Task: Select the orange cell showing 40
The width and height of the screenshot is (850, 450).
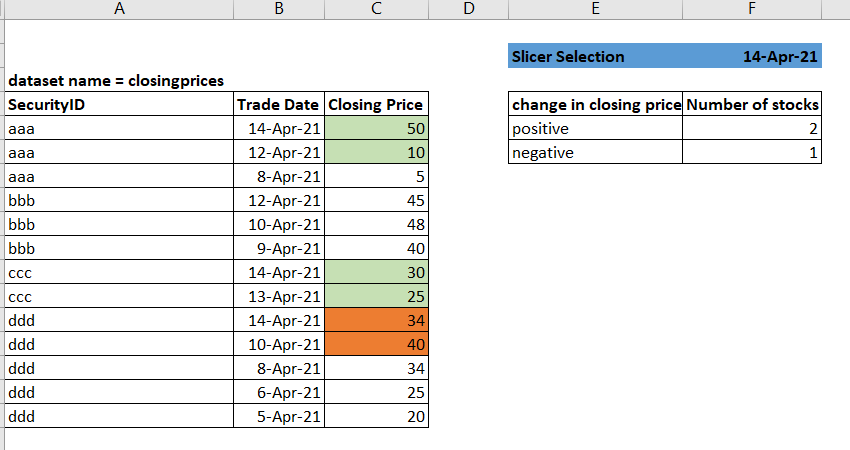Action: (x=376, y=344)
